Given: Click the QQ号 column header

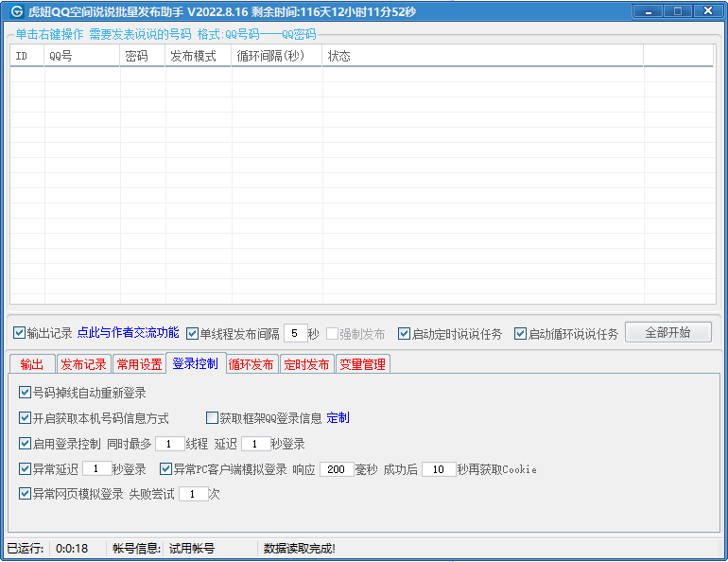Looking at the screenshot, I should (x=82, y=56).
